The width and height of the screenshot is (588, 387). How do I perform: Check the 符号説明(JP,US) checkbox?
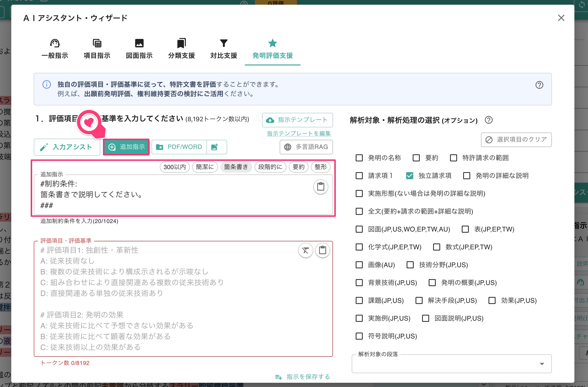pyautogui.click(x=359, y=336)
